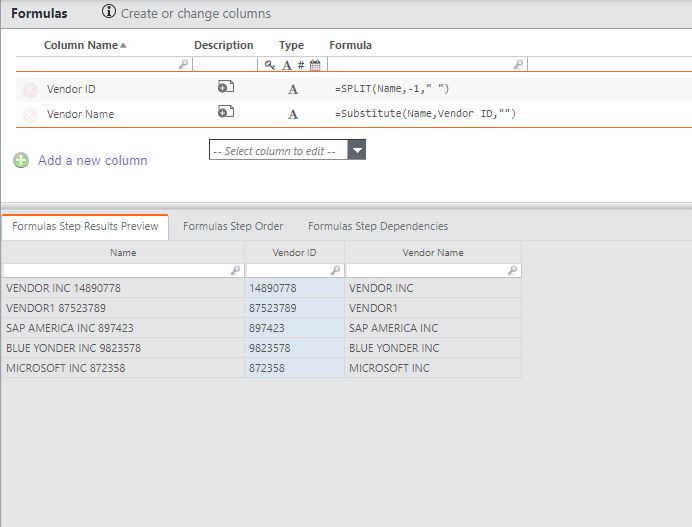
Task: Toggle the text type 'A' filter
Action: point(286,65)
